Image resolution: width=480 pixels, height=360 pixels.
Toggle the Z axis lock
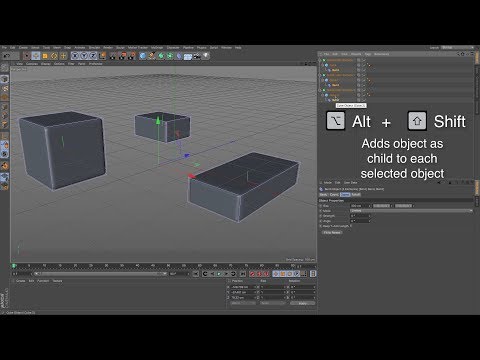(93, 56)
